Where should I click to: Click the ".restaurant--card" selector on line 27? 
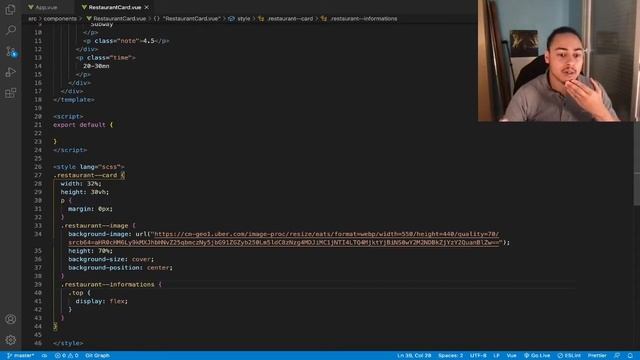point(85,175)
